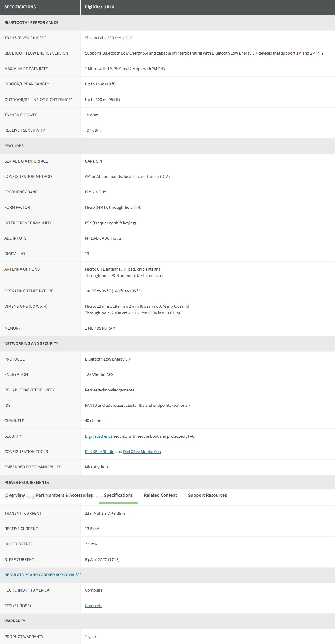335x644 pixels.
Task: Follow the Digi TrustFence link
Action: pyautogui.click(x=99, y=436)
